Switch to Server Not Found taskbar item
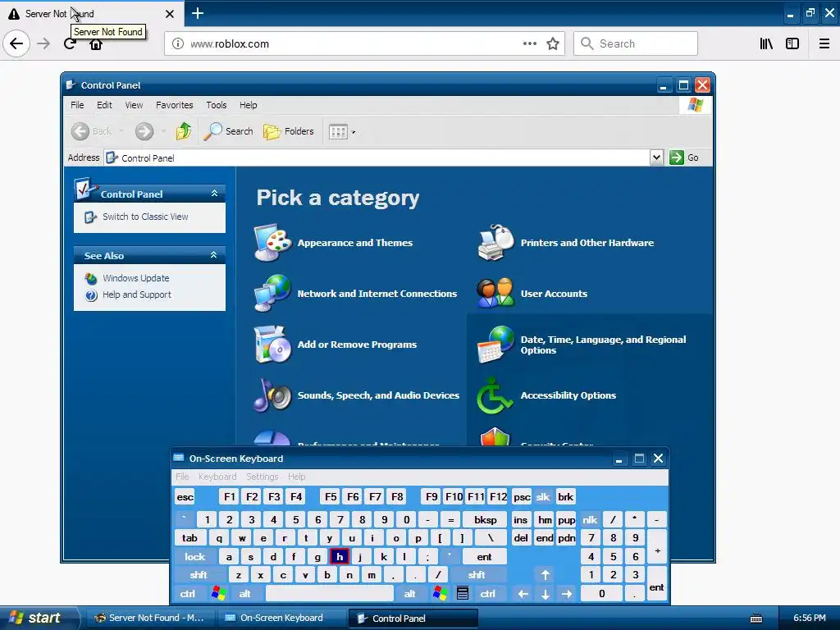Viewport: 840px width, 630px height. click(x=150, y=618)
